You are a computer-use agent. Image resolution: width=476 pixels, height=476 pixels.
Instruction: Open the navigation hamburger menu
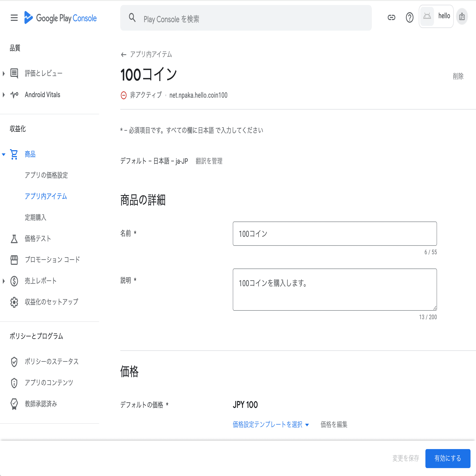[14, 17]
